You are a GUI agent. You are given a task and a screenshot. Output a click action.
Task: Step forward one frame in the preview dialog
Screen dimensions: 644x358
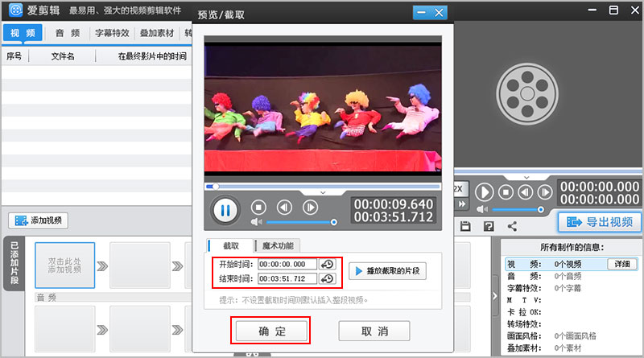coord(310,207)
